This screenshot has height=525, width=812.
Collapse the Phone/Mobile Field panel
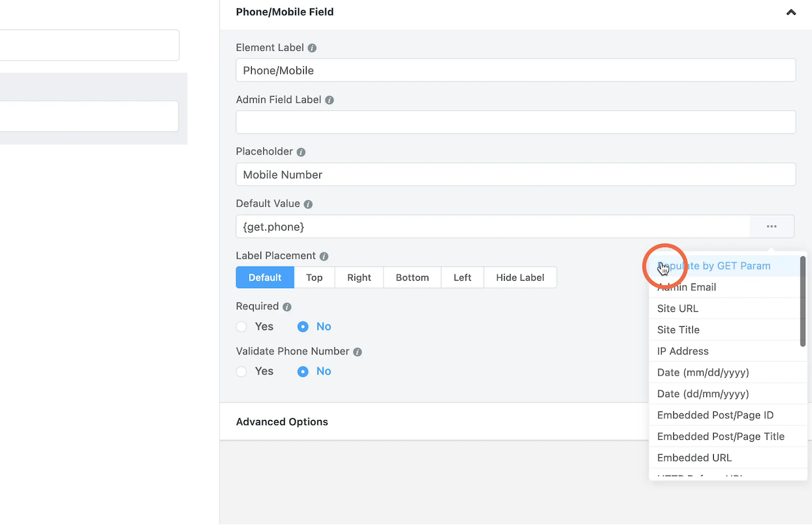(x=790, y=12)
